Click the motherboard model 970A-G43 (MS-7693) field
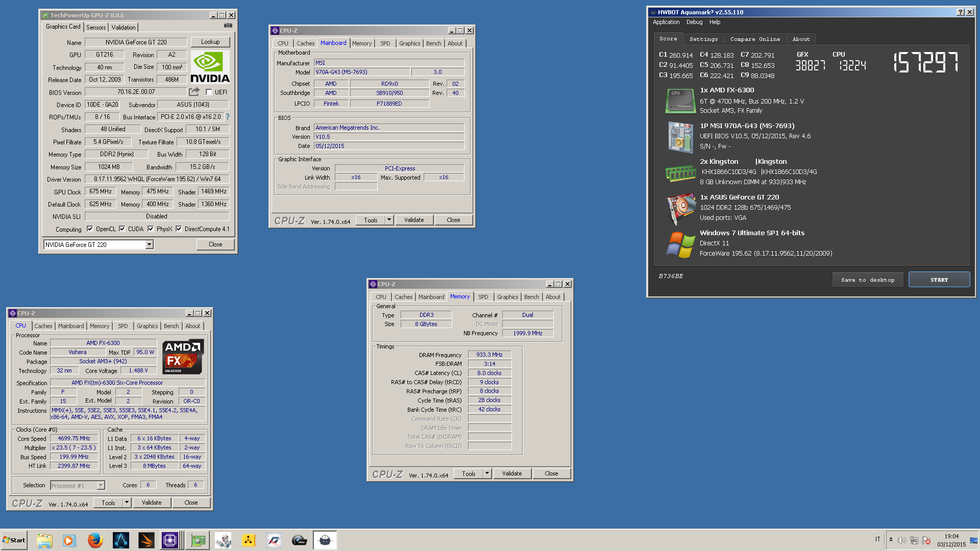The height and width of the screenshot is (551, 980). click(x=361, y=72)
